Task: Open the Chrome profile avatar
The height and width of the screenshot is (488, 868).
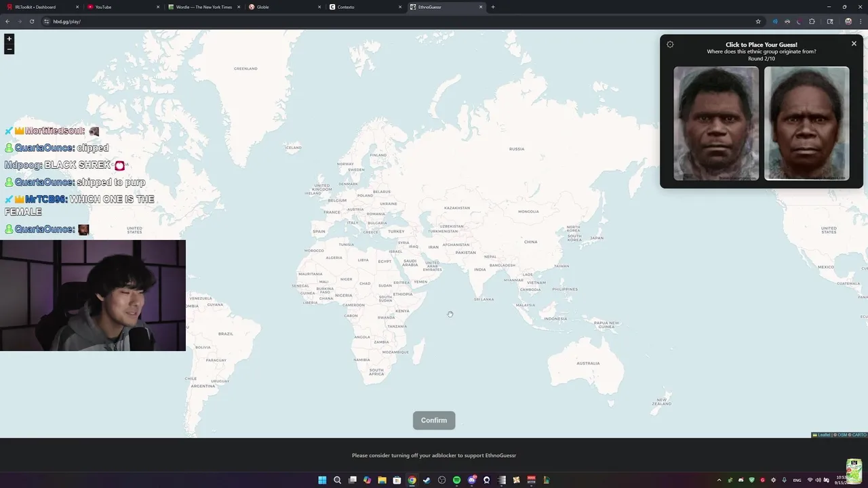Action: pos(848,22)
